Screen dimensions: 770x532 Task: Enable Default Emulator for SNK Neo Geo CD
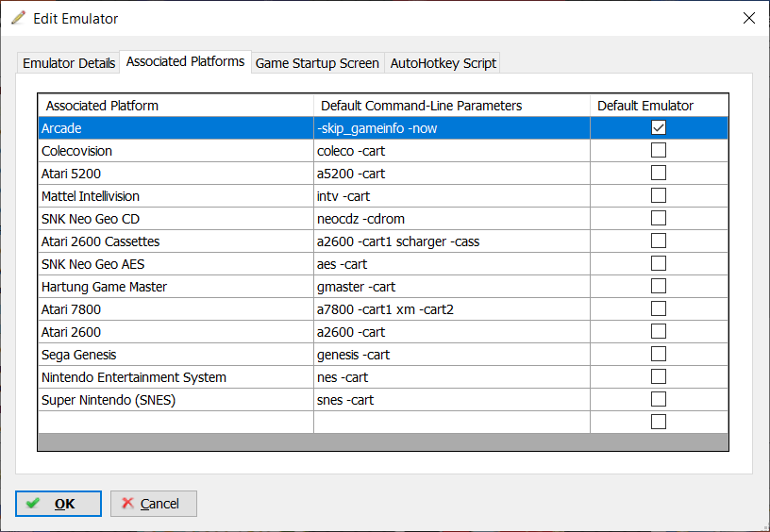click(659, 218)
